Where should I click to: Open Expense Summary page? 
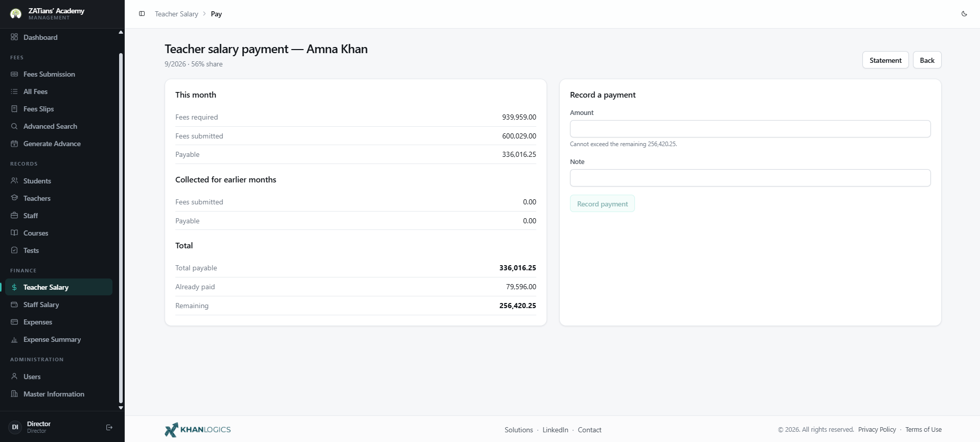point(59,339)
